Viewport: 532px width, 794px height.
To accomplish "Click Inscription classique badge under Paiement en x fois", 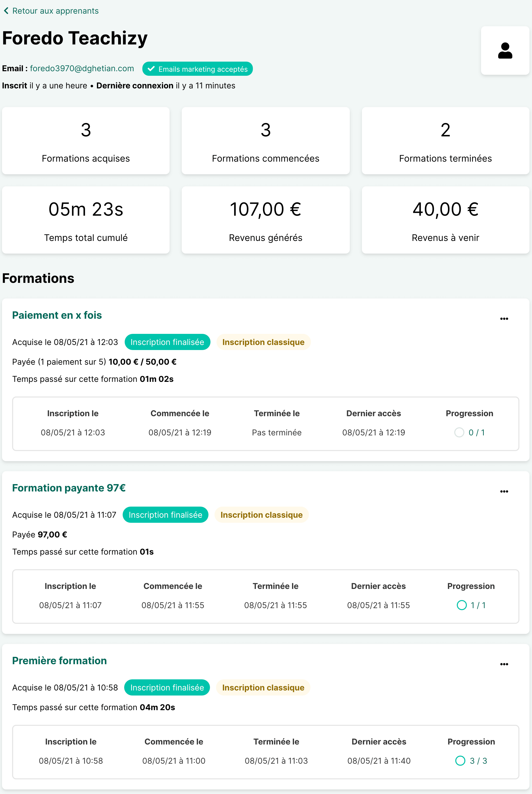I will [263, 342].
